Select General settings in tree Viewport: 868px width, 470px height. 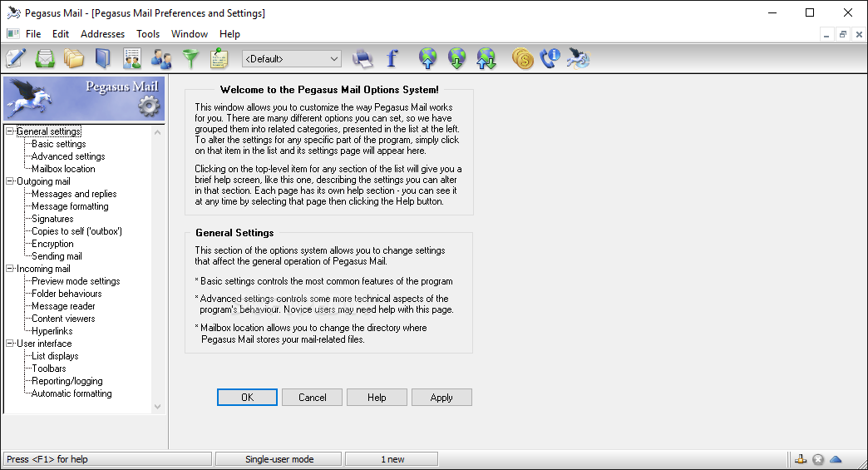[x=49, y=131]
